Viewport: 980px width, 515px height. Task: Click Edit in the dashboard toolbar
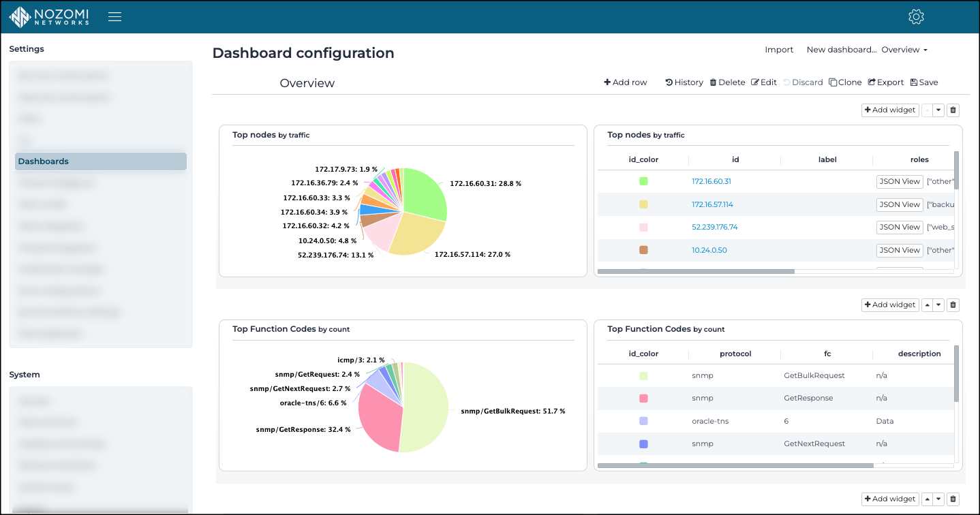764,82
